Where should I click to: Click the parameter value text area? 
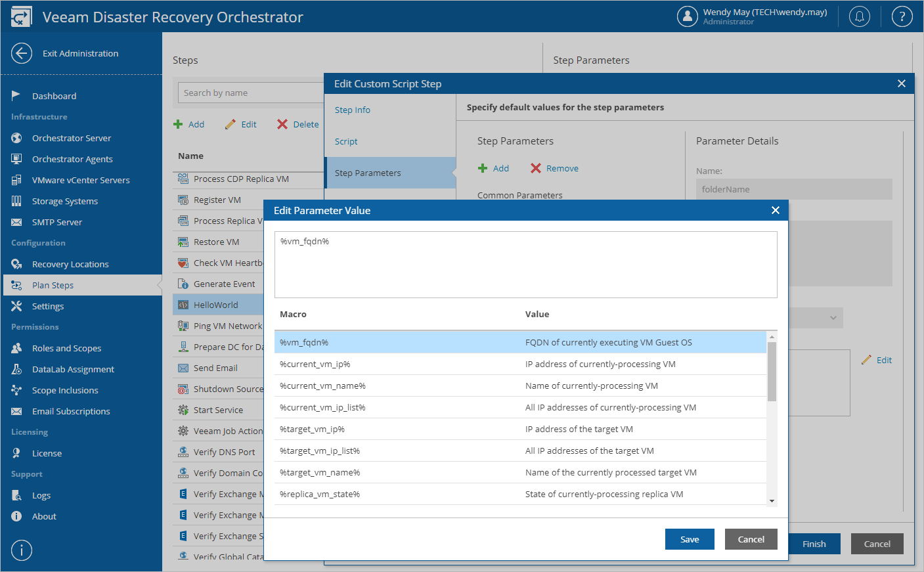[x=526, y=265]
